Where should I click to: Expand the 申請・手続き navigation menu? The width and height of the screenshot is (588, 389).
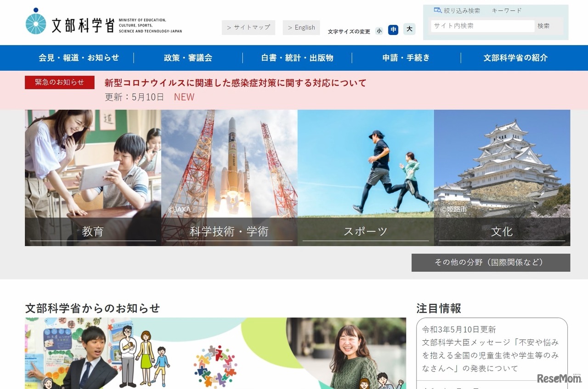click(x=406, y=57)
